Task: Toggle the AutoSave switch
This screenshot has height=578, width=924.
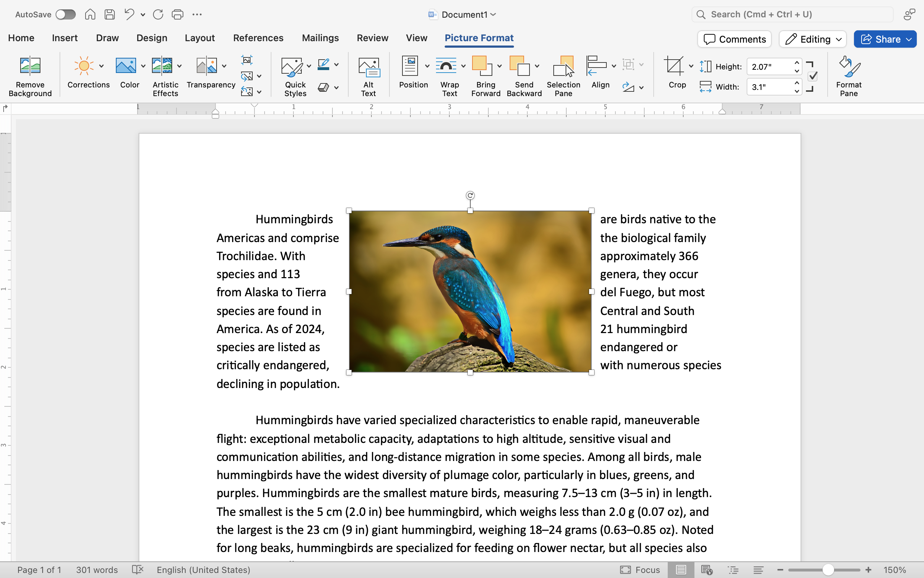Action: (65, 14)
